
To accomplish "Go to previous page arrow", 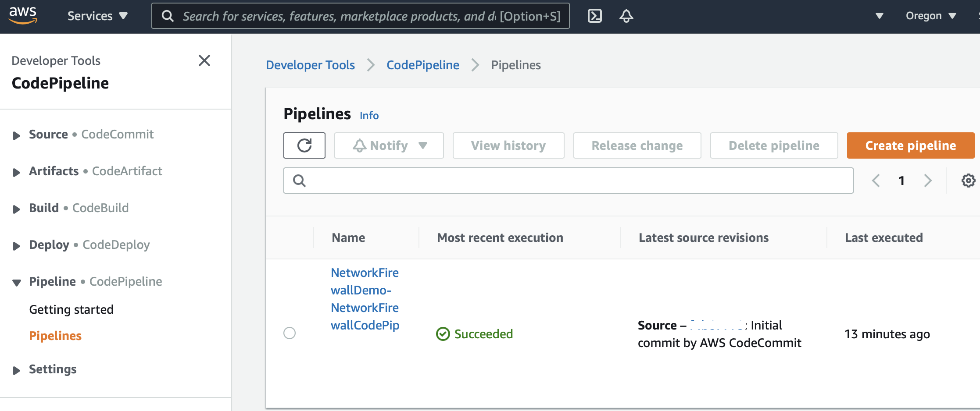I will tap(876, 181).
